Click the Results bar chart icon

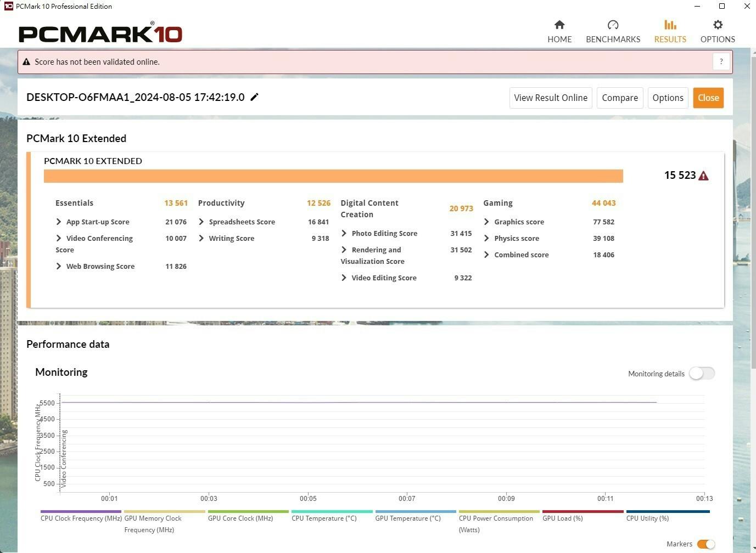pyautogui.click(x=670, y=25)
